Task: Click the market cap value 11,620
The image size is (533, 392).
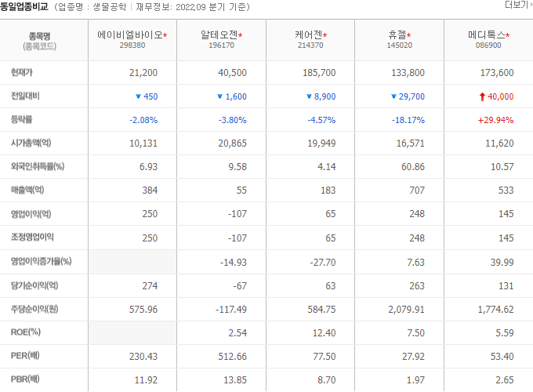Action: tap(499, 143)
